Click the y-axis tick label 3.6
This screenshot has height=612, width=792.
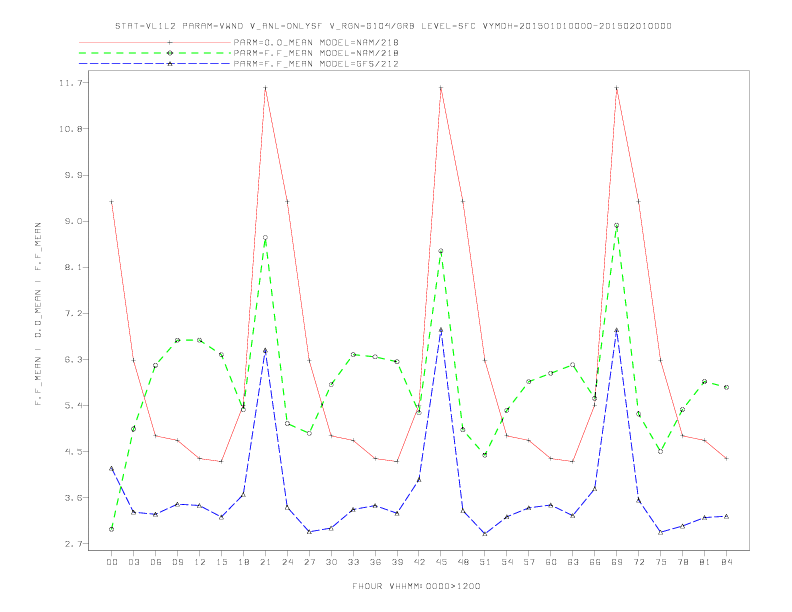[x=74, y=498]
